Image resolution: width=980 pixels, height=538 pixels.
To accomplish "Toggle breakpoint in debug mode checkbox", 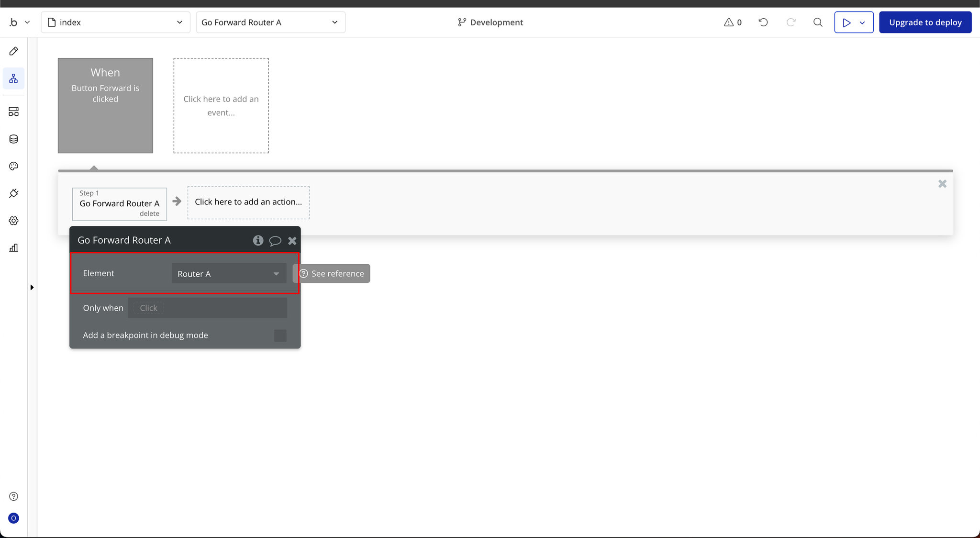I will tap(280, 336).
